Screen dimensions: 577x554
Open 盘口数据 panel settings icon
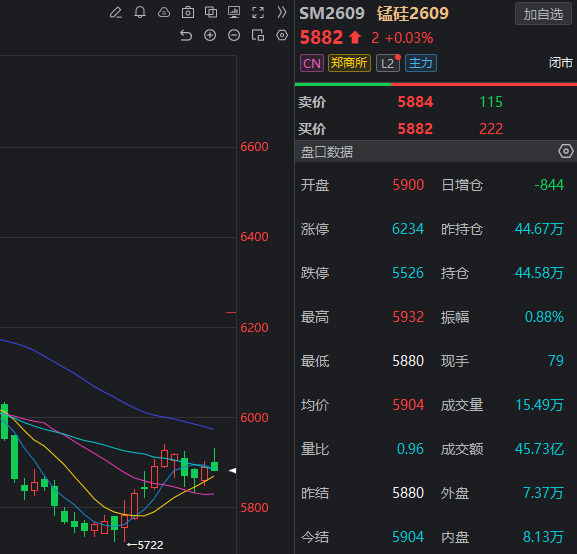point(566,151)
